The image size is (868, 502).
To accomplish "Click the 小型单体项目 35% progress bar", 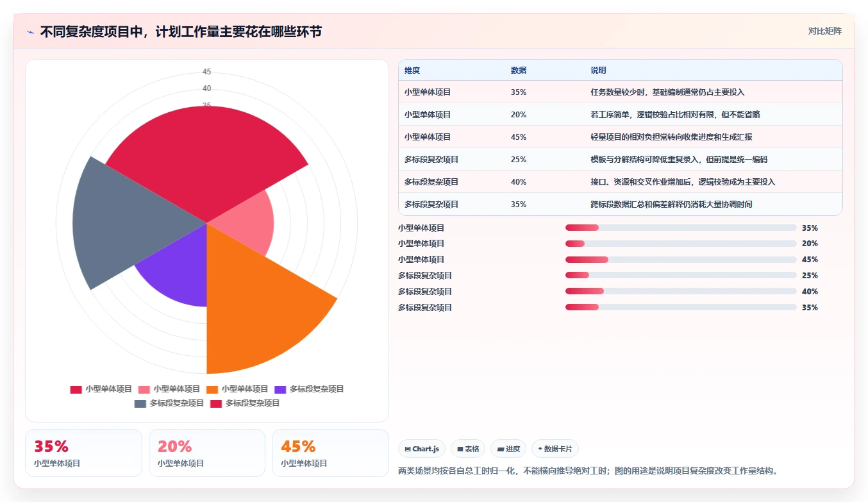I will coord(681,228).
